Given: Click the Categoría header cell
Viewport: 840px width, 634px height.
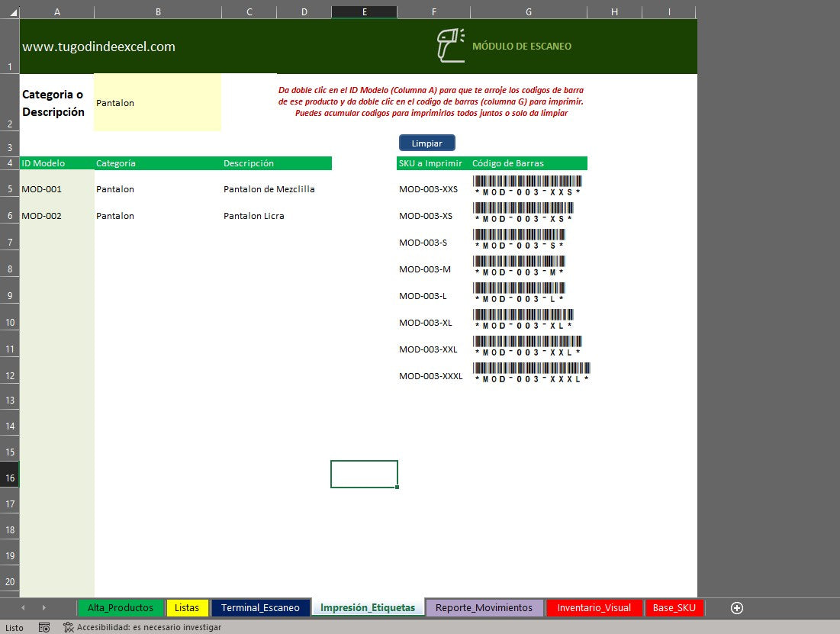Looking at the screenshot, I should [x=157, y=163].
